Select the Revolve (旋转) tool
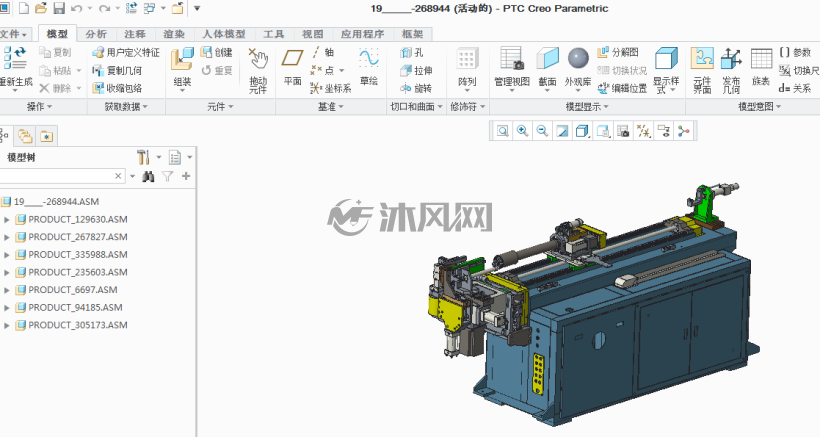 point(416,88)
